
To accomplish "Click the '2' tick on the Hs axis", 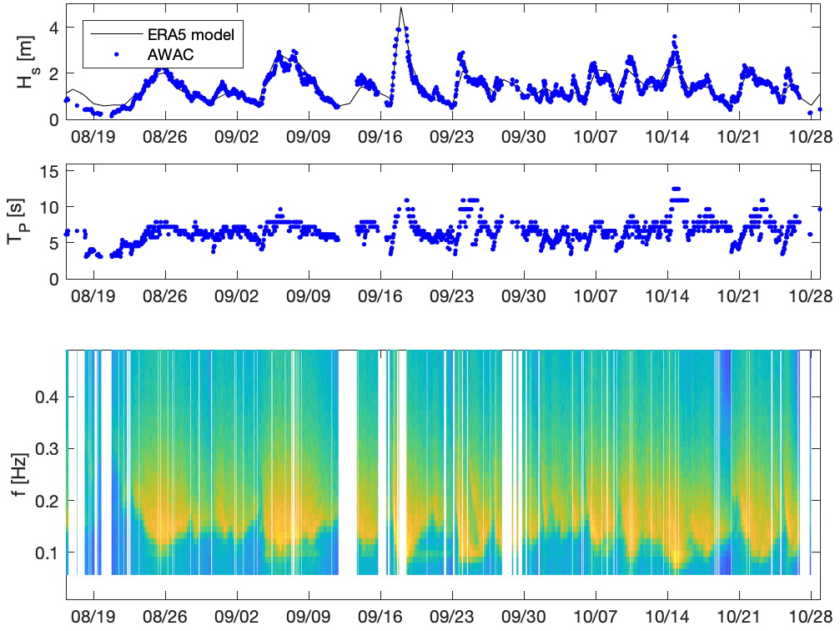I will click(x=53, y=73).
